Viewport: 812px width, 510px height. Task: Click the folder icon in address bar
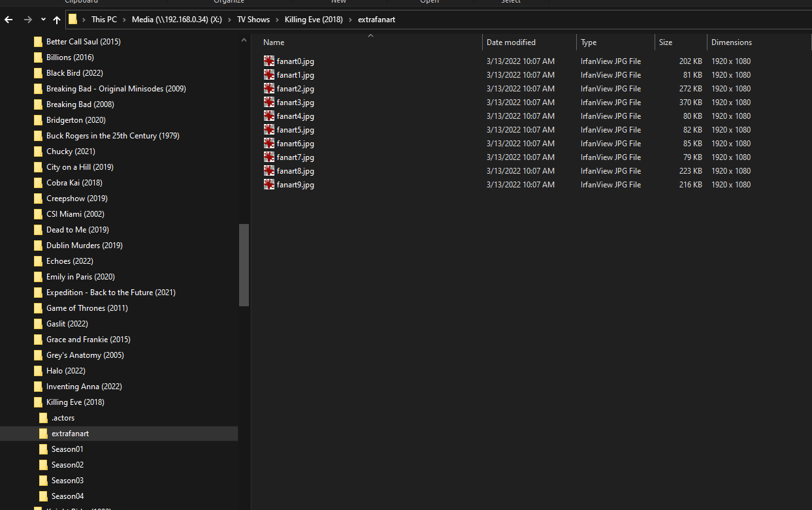click(73, 20)
